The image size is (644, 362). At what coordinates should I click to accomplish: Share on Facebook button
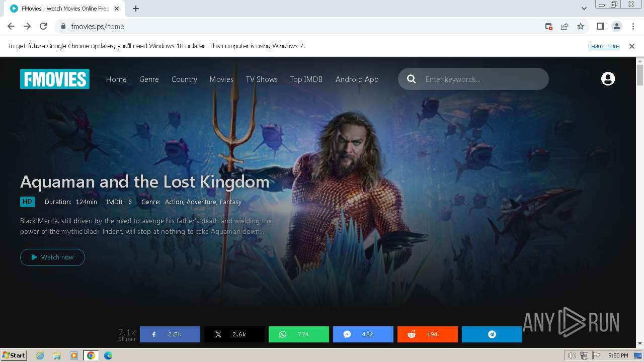(170, 334)
